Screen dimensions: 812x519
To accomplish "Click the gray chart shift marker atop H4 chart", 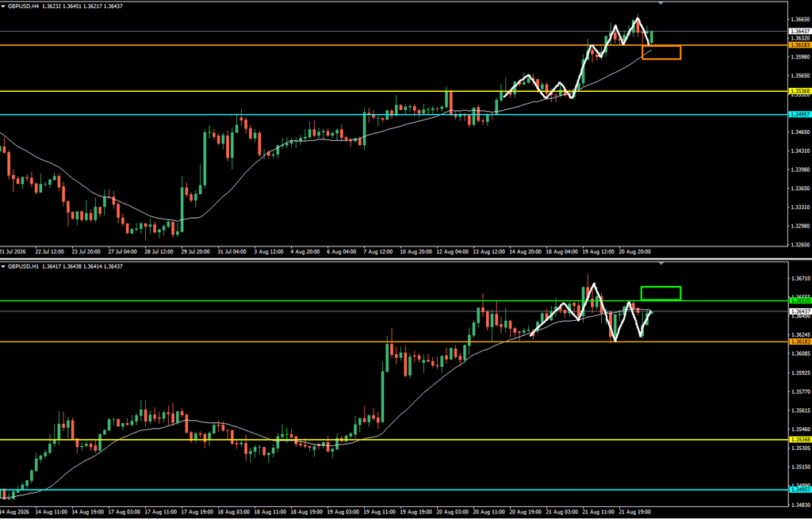I will point(661,3).
